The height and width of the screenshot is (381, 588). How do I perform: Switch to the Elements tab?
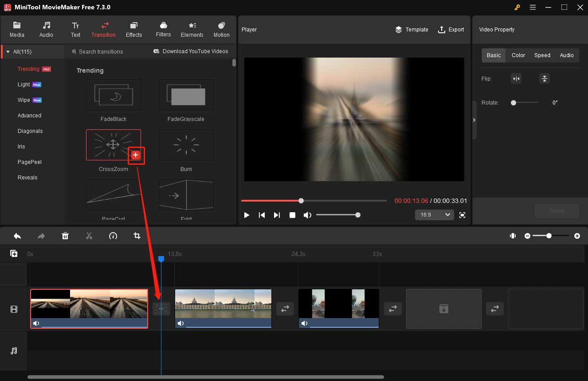(x=192, y=30)
